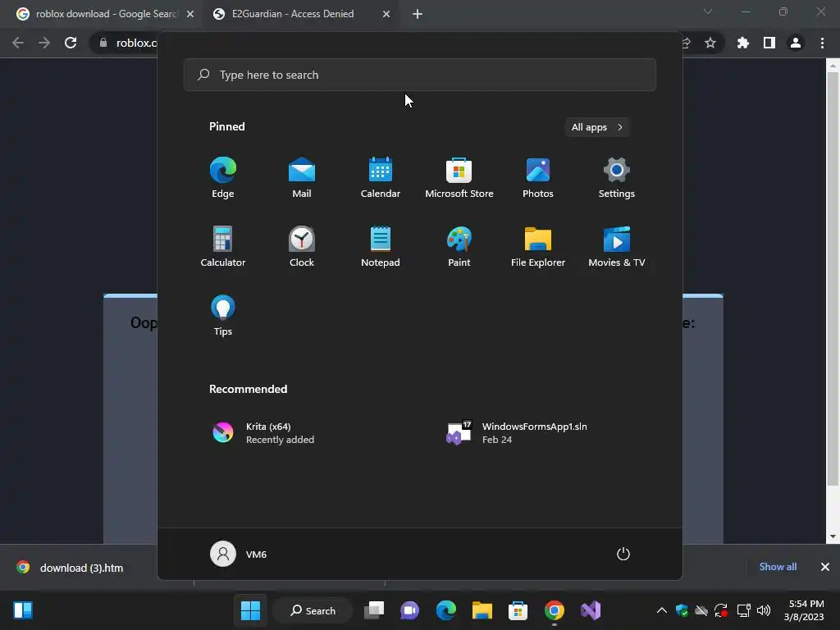Go forward in Chrome
This screenshot has height=630, width=840.
pos(44,43)
